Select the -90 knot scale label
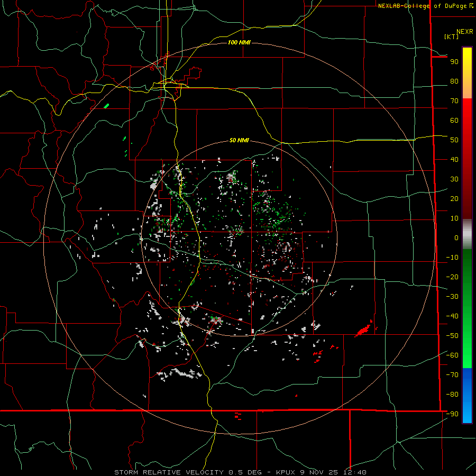 pyautogui.click(x=452, y=414)
